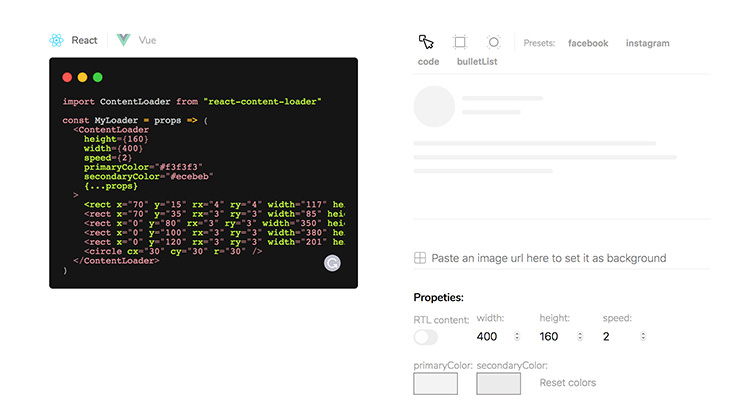750x420 pixels.
Task: Apply the facebook preset
Action: point(588,43)
